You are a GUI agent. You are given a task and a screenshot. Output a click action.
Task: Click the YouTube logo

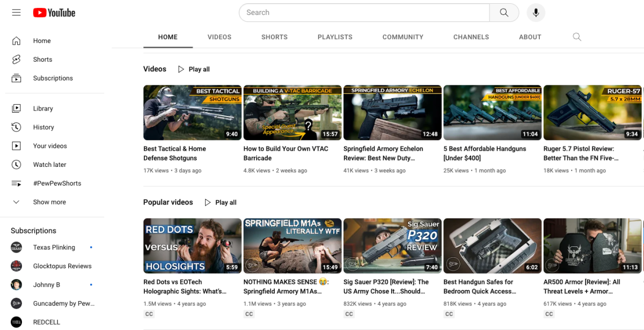pos(54,12)
